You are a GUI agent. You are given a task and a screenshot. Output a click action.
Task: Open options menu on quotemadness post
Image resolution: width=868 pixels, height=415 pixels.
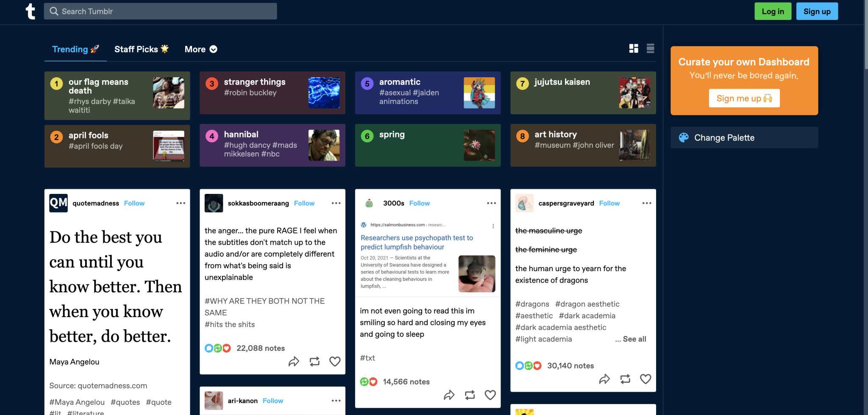pyautogui.click(x=181, y=203)
